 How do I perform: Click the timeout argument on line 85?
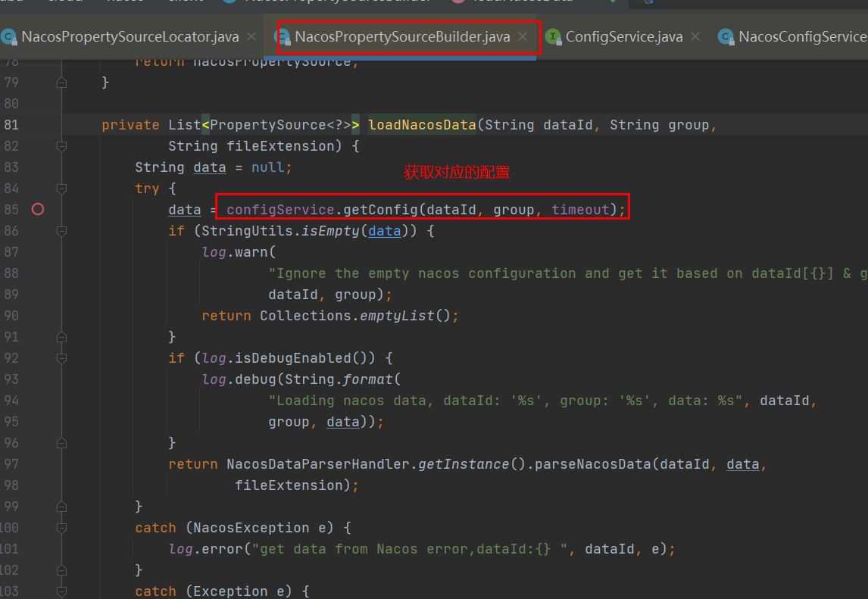pyautogui.click(x=580, y=210)
